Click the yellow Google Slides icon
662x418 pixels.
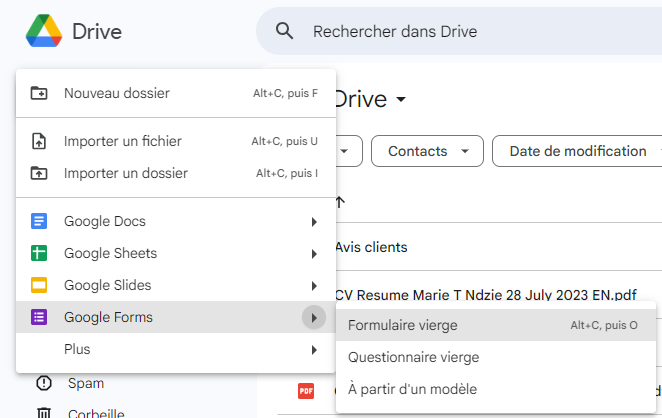(x=40, y=285)
